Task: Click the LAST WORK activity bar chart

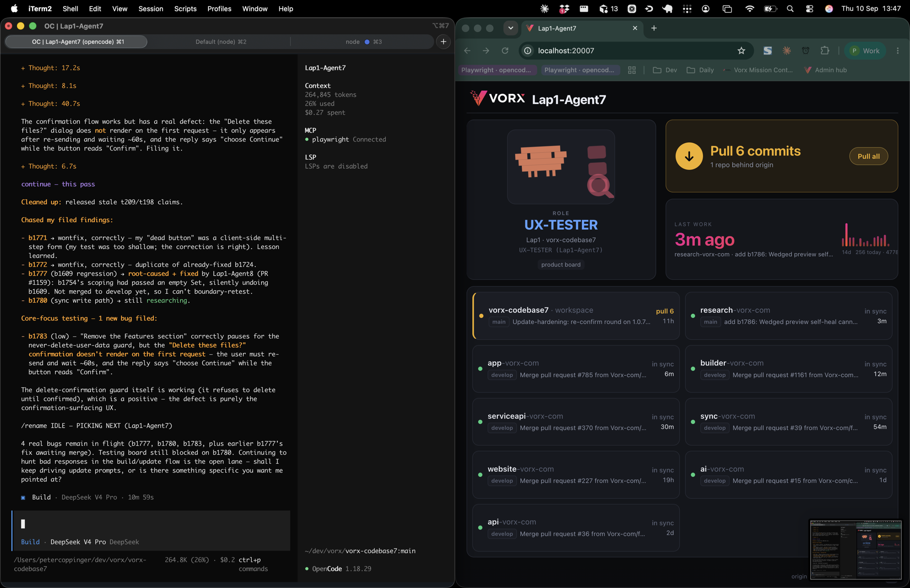Action: click(865, 235)
